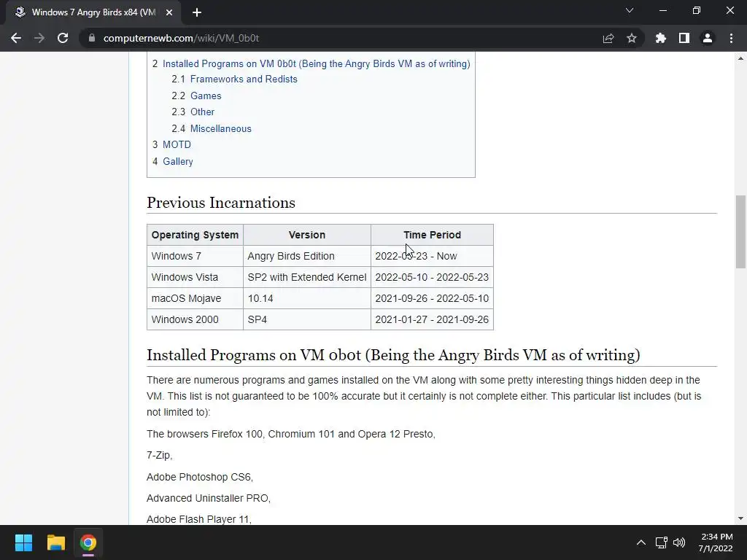Select the SP4 version cell
Screen dimensions: 747x560
click(307, 319)
